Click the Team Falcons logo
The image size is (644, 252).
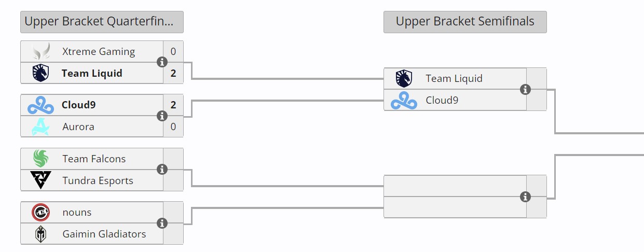(x=40, y=159)
